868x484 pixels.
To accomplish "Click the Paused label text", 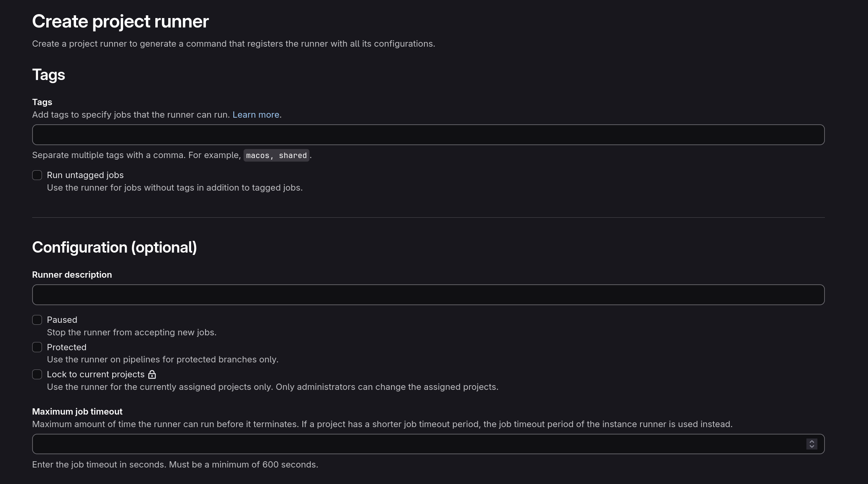I will coord(62,320).
